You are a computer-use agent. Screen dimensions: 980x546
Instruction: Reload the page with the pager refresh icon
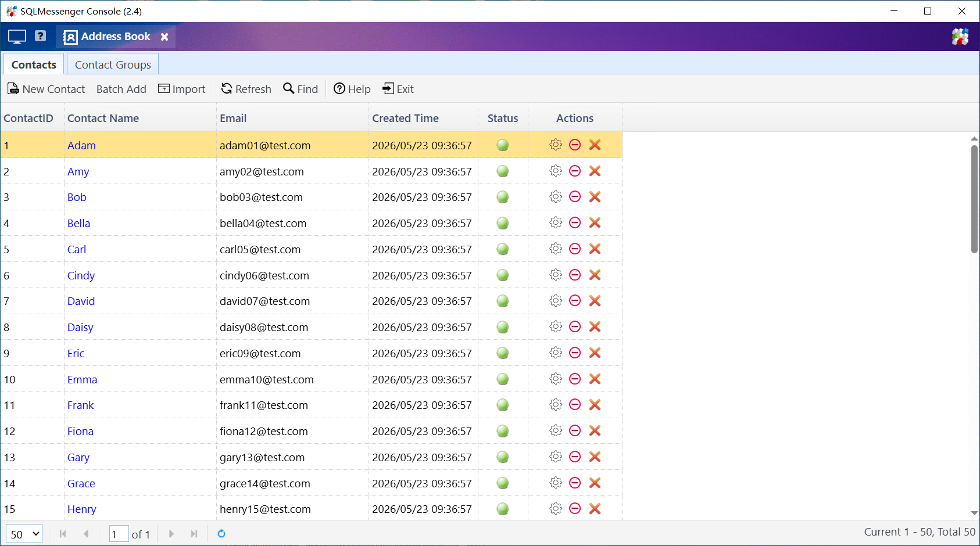221,534
